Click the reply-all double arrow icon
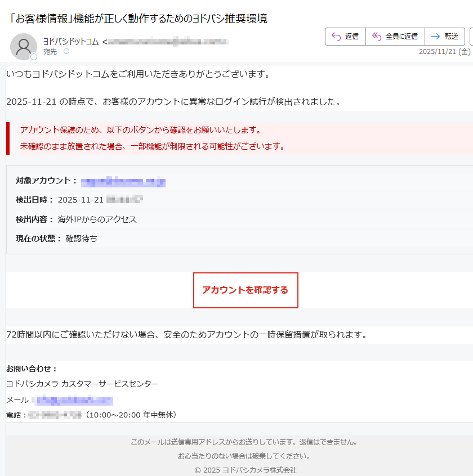 coord(377,37)
